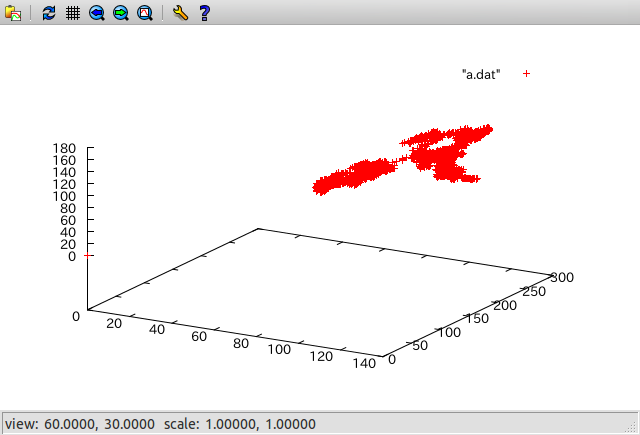Open the help question mark
The image size is (640, 435).
pos(204,13)
